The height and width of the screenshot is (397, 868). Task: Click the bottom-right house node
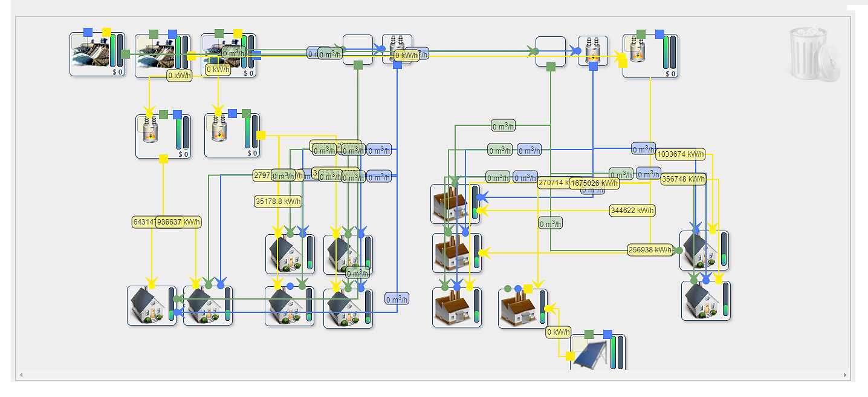pos(701,301)
